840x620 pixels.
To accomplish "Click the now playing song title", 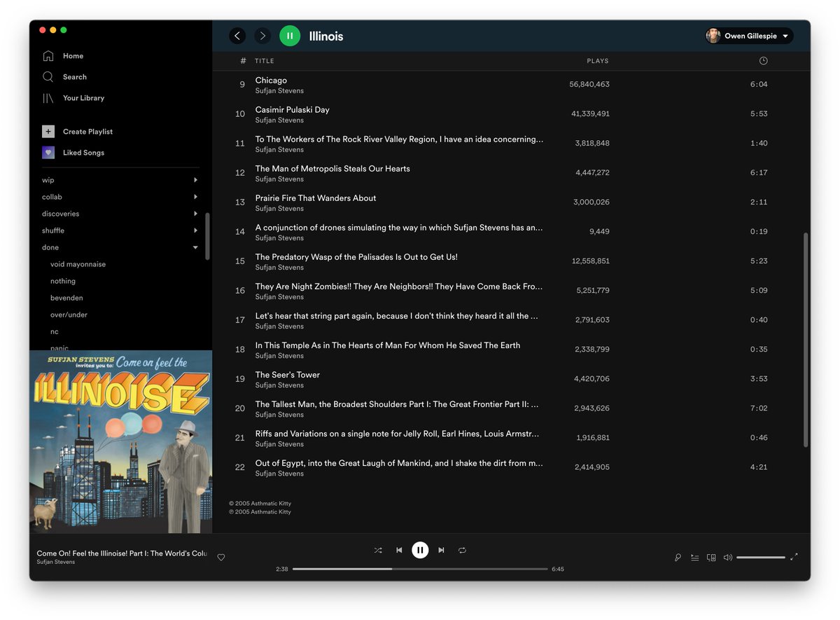I will tap(122, 553).
